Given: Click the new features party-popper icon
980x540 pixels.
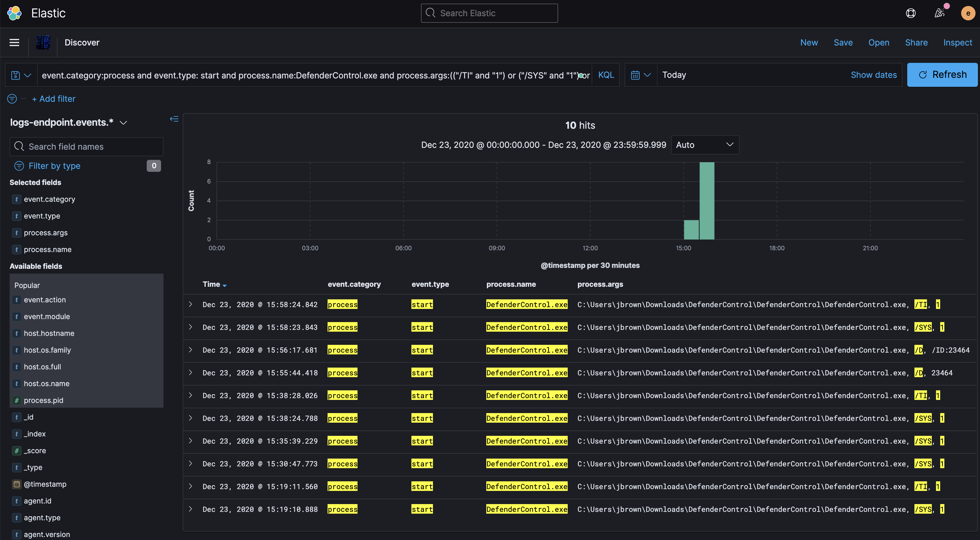Looking at the screenshot, I should click(x=940, y=13).
